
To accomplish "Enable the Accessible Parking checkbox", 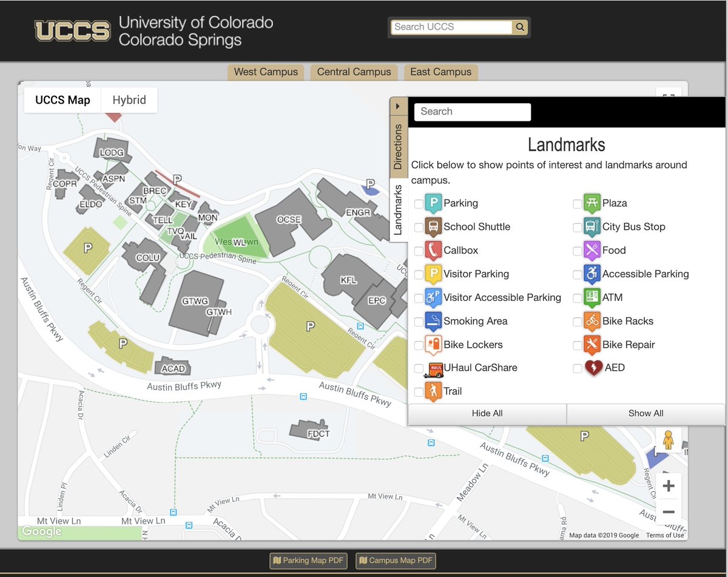I will (577, 274).
